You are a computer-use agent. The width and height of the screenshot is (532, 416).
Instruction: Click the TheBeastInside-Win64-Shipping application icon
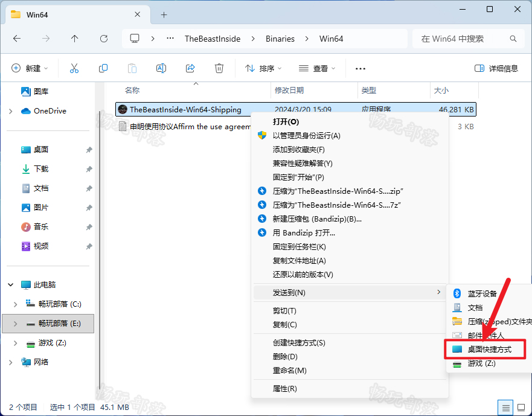point(122,109)
